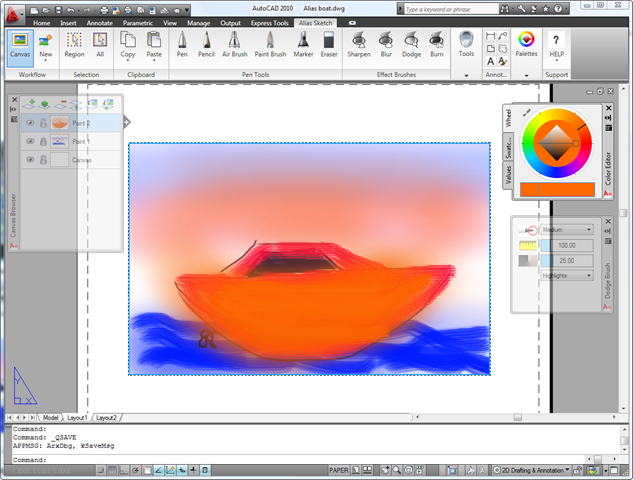Hide the Paint 2 layer

point(30,123)
